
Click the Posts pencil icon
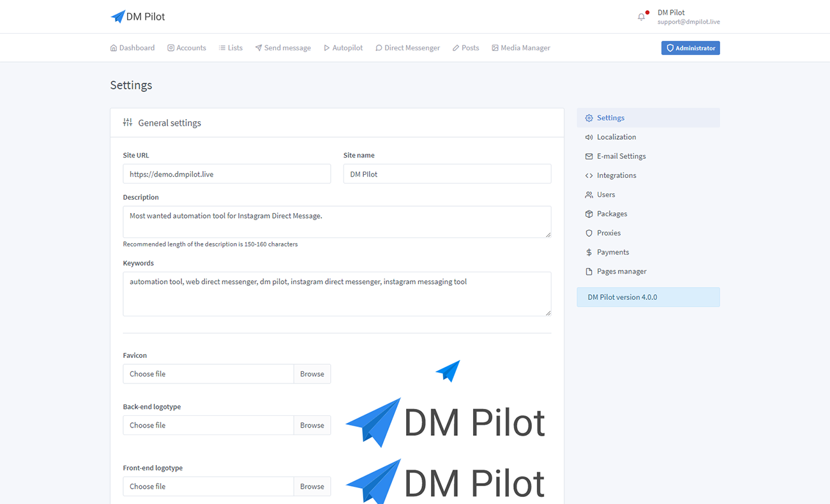(456, 48)
